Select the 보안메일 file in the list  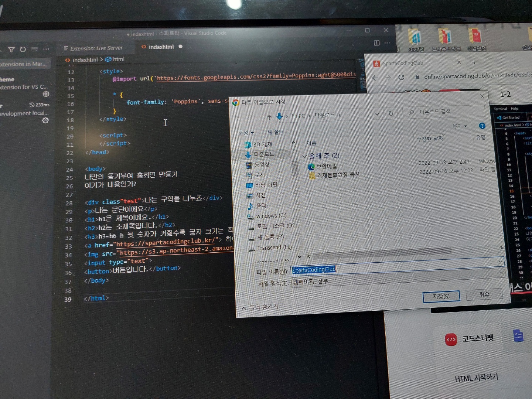[323, 167]
